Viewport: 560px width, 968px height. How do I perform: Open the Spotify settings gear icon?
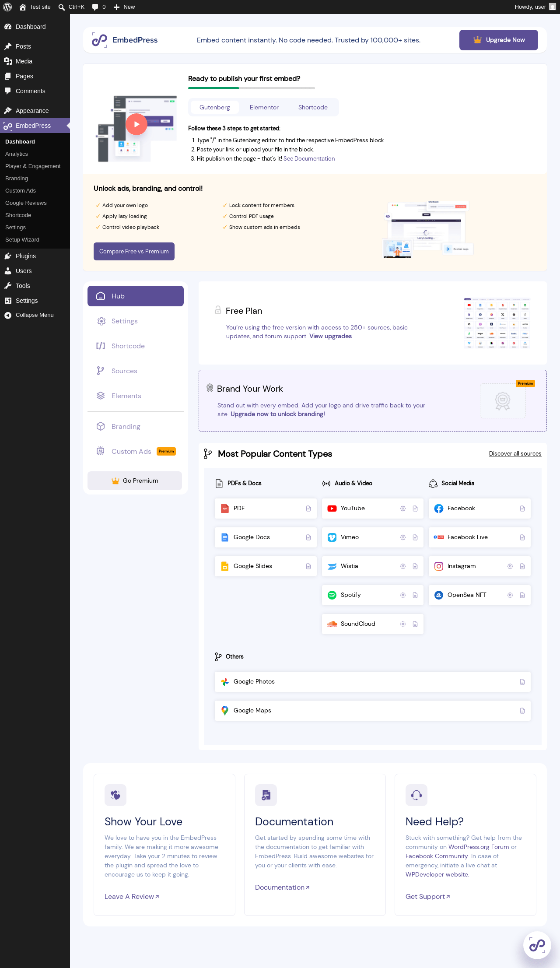coord(403,595)
